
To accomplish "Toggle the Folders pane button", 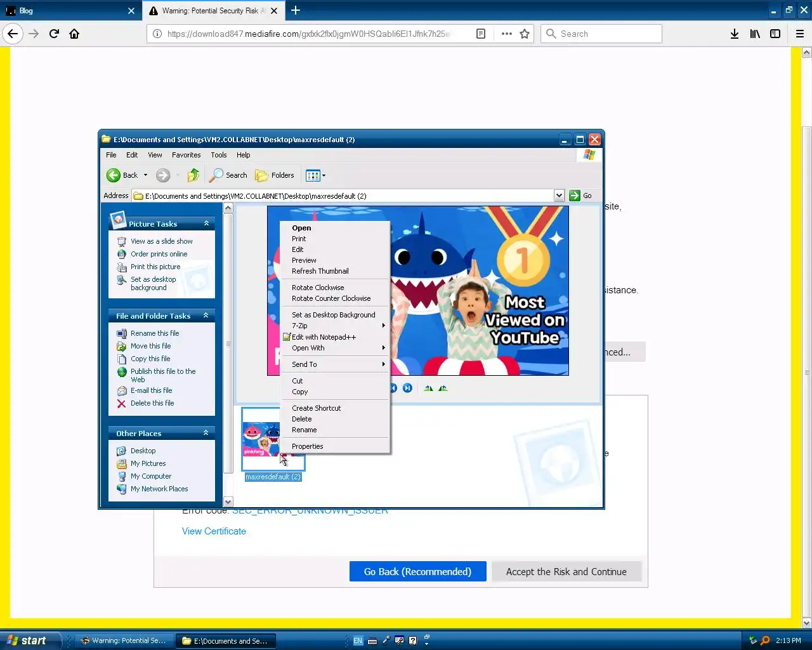I will point(275,175).
